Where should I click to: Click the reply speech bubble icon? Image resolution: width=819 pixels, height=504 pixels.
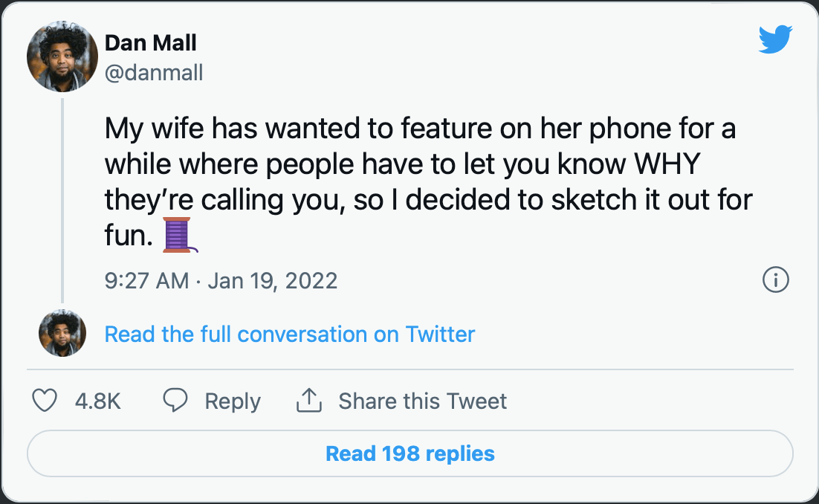click(x=175, y=400)
